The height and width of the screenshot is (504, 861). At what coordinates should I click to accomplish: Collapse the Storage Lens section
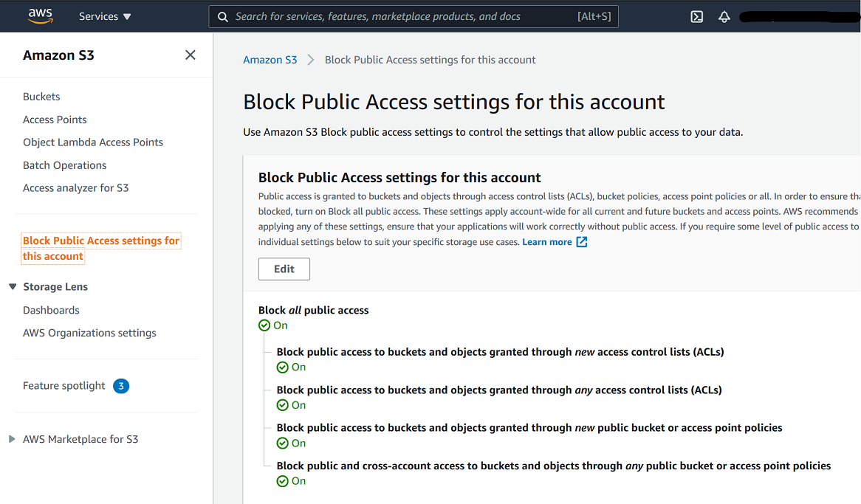[13, 286]
